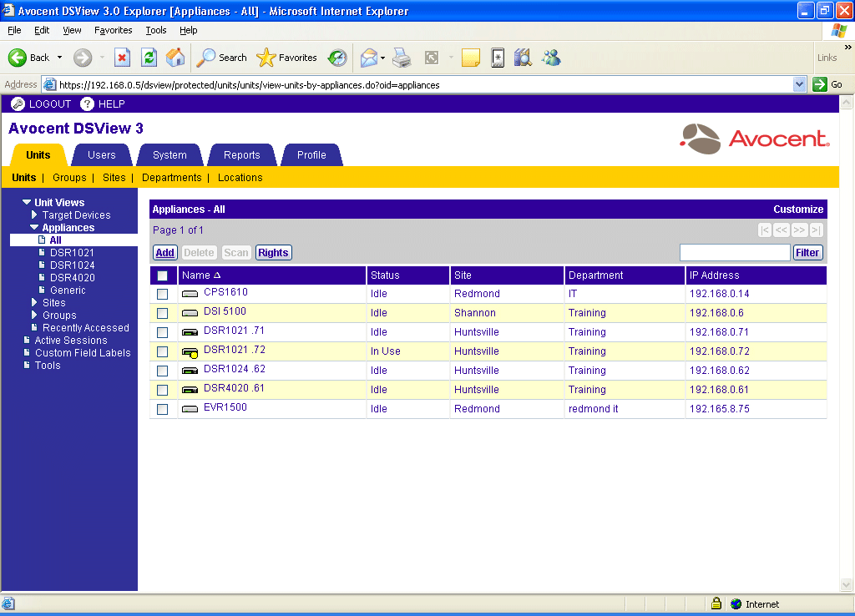Click the security lock status icon
The height and width of the screenshot is (616, 855).
[x=716, y=603]
